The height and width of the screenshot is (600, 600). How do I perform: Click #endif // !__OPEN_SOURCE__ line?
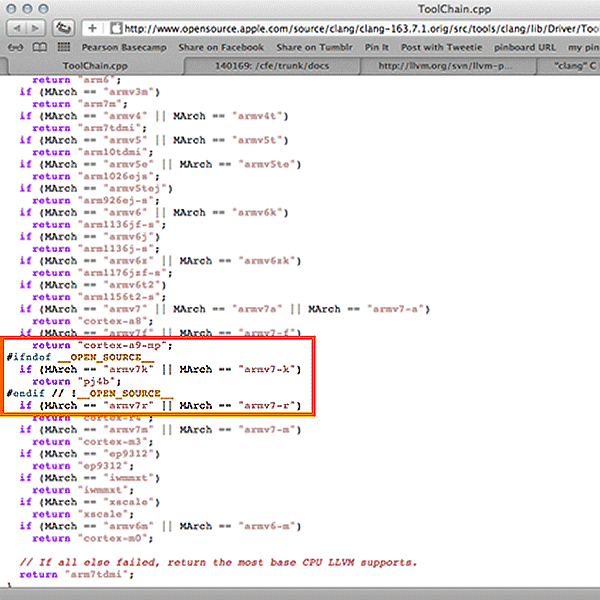coord(90,393)
